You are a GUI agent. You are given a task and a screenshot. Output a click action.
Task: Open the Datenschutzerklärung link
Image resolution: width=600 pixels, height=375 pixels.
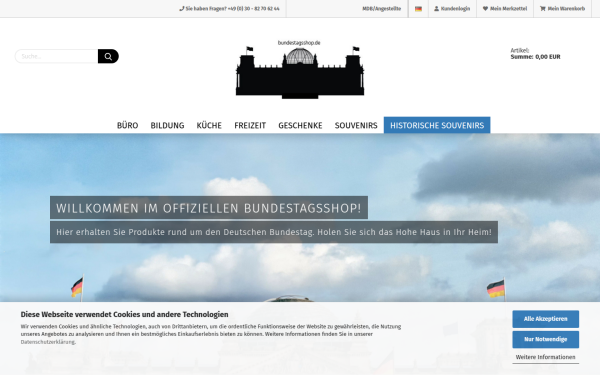pos(48,342)
